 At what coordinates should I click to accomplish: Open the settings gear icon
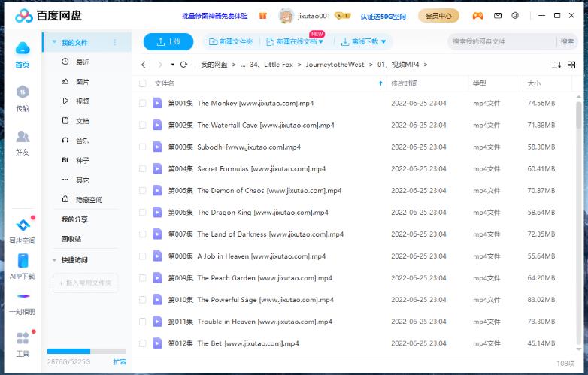tap(515, 15)
